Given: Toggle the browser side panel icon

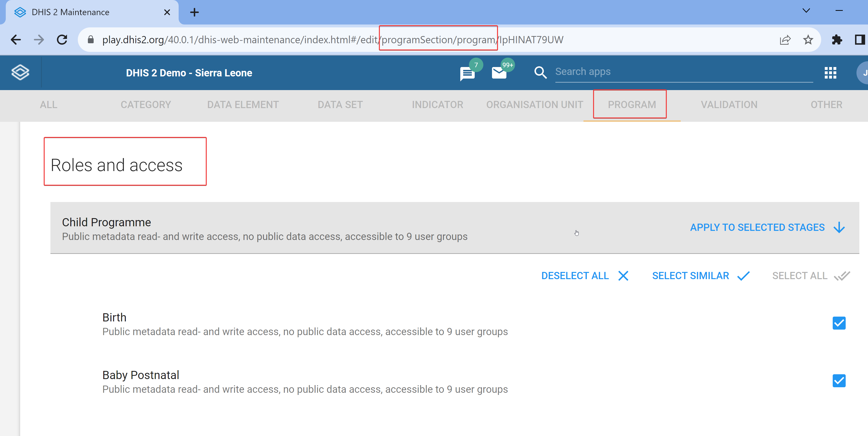Looking at the screenshot, I should pyautogui.click(x=860, y=40).
